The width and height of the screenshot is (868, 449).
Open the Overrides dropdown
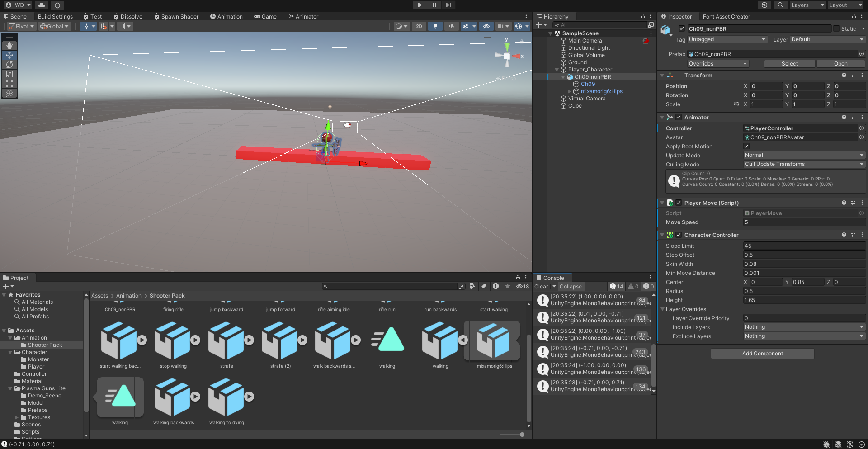coord(718,64)
